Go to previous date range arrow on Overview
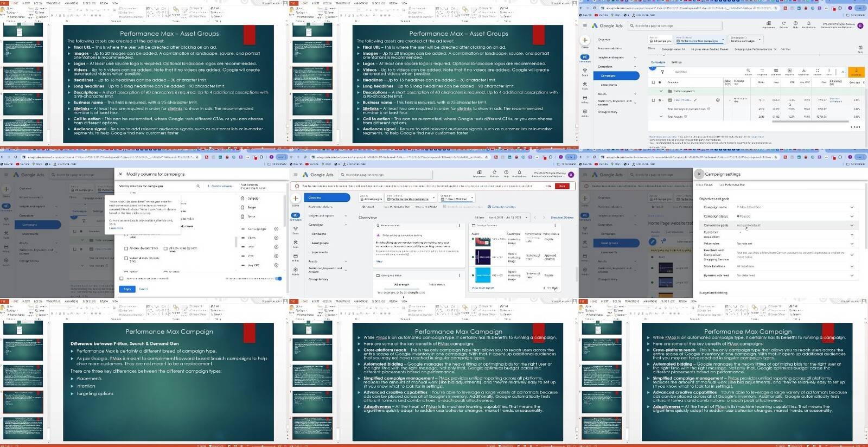 (x=535, y=218)
